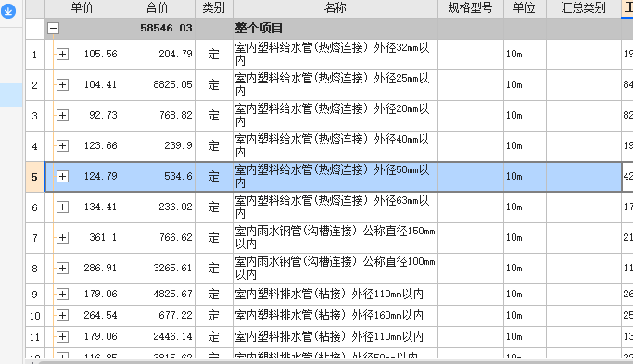Click 定 category cell in row 1
633x364 pixels.
(214, 54)
